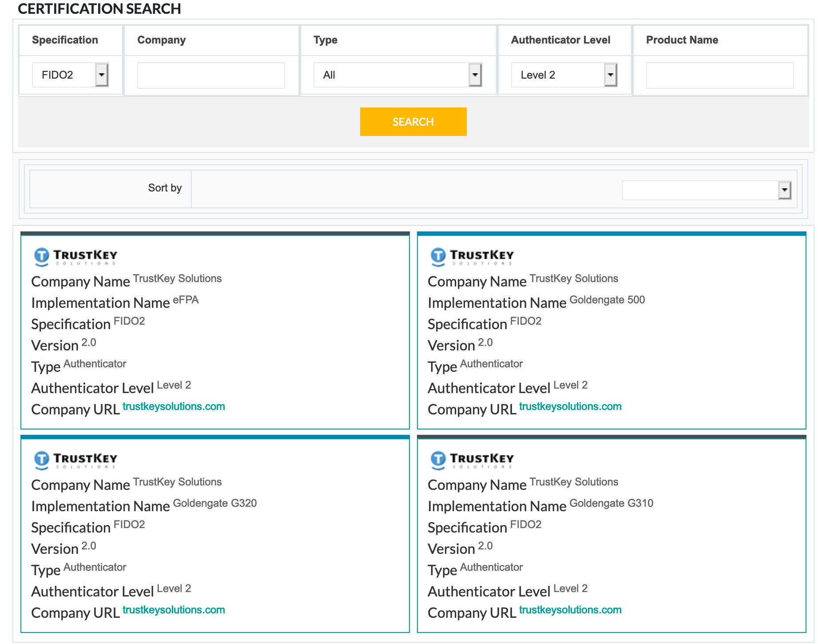Open trustkeysolutions.com link in eFPA card
Image resolution: width=826 pixels, height=644 pixels.
174,406
